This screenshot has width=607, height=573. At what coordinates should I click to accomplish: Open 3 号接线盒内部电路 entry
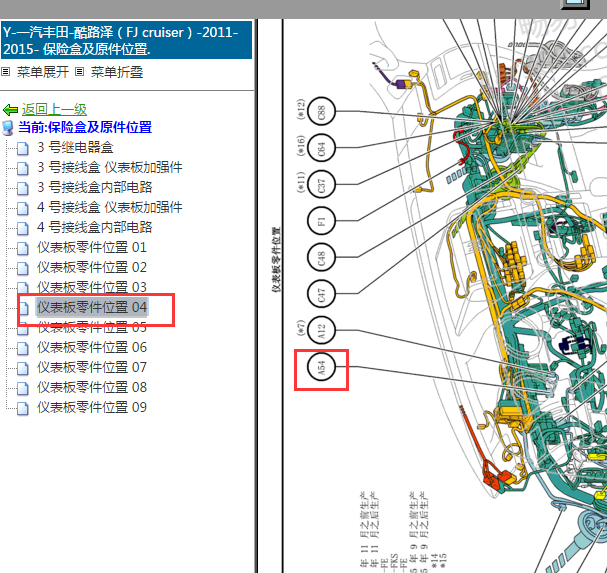95,187
